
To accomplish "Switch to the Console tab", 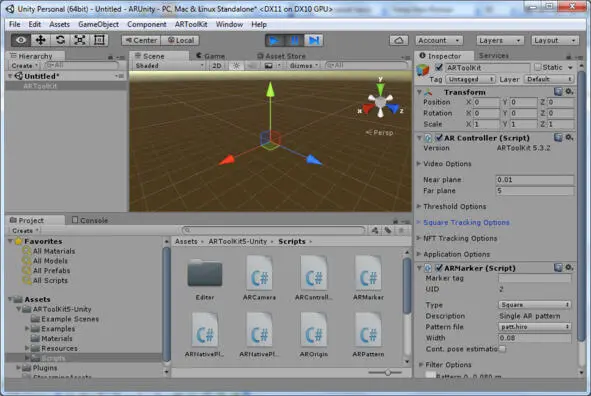I will pos(90,220).
